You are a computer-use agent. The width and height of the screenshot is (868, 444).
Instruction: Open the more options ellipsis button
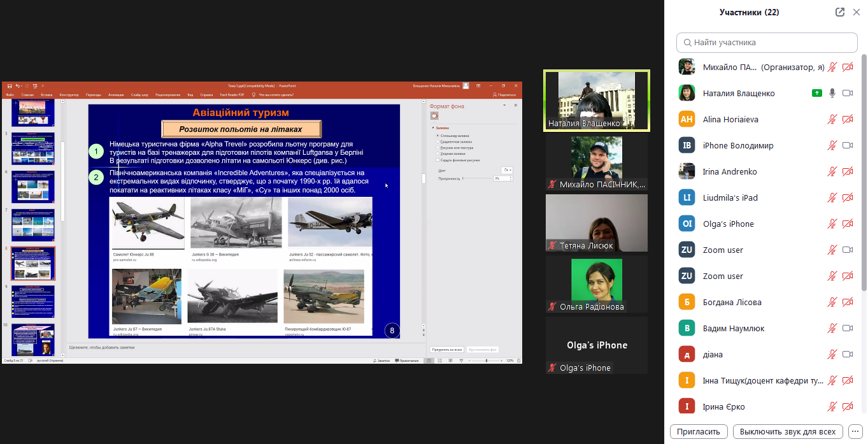tap(856, 431)
